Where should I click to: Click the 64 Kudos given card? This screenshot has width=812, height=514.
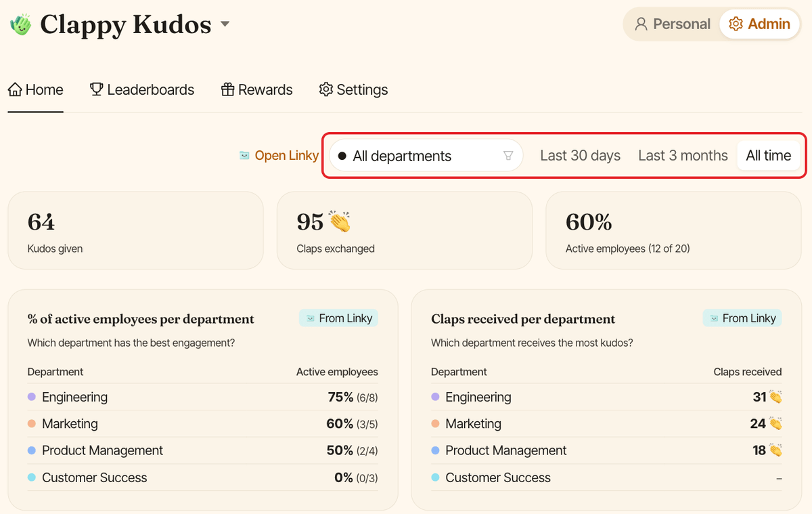point(135,230)
